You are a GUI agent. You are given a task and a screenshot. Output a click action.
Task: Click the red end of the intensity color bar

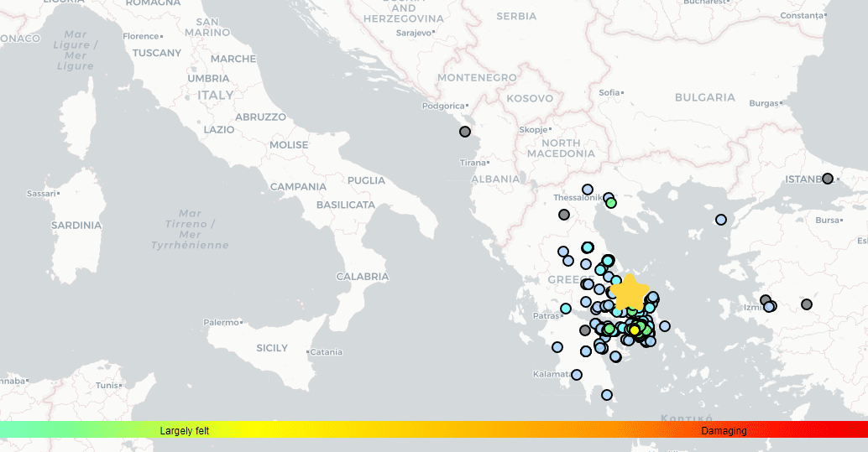tap(856, 429)
